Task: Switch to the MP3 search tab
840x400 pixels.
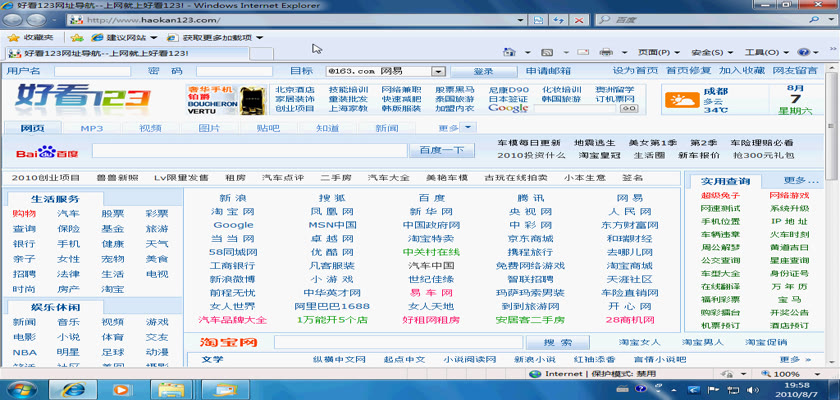Action: click(92, 128)
